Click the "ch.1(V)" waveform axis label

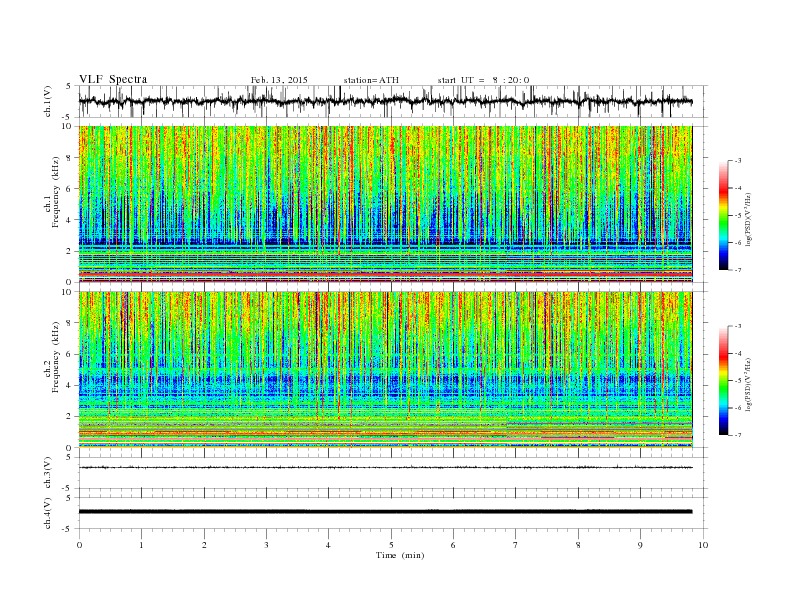pyautogui.click(x=48, y=100)
